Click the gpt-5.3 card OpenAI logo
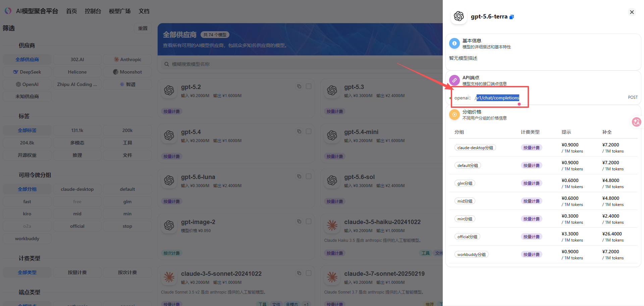644x306 pixels. click(x=332, y=90)
